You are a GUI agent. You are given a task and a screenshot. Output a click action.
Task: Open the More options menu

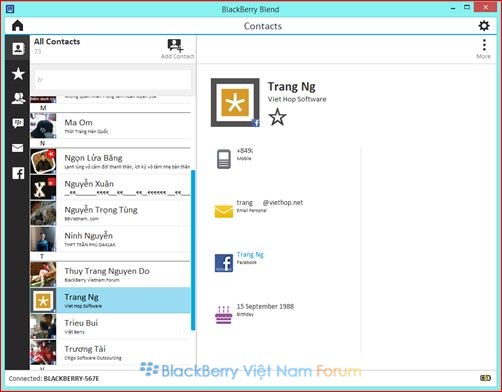tap(483, 49)
